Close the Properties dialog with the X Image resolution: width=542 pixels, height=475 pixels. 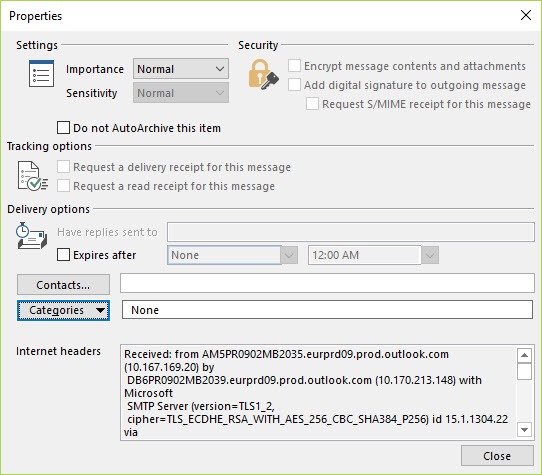pos(526,15)
